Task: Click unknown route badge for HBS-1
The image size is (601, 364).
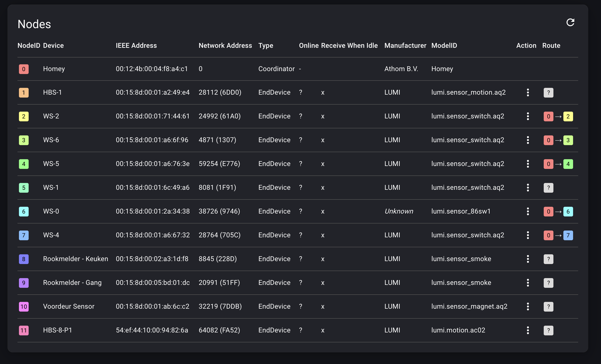Action: pos(548,93)
